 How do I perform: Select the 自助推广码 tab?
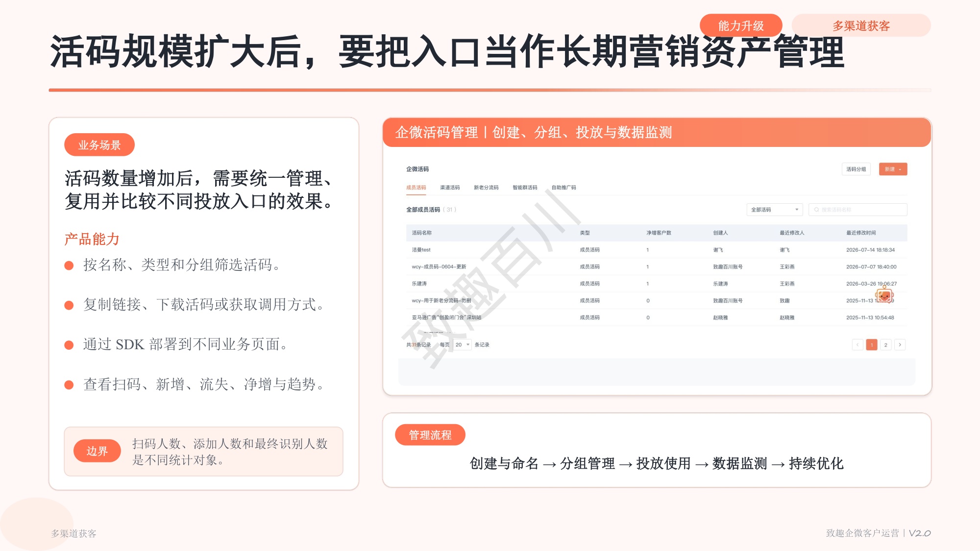(x=563, y=188)
